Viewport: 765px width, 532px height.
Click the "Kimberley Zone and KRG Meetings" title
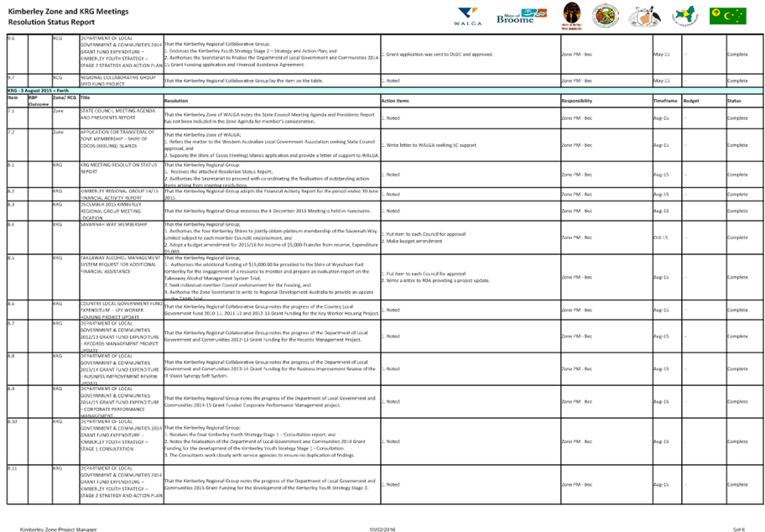click(x=69, y=12)
